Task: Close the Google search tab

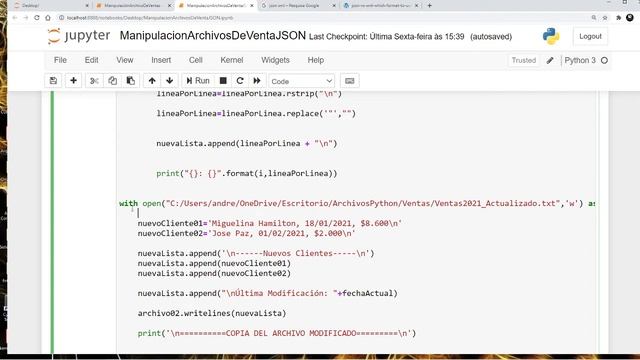Action: pyautogui.click(x=334, y=6)
